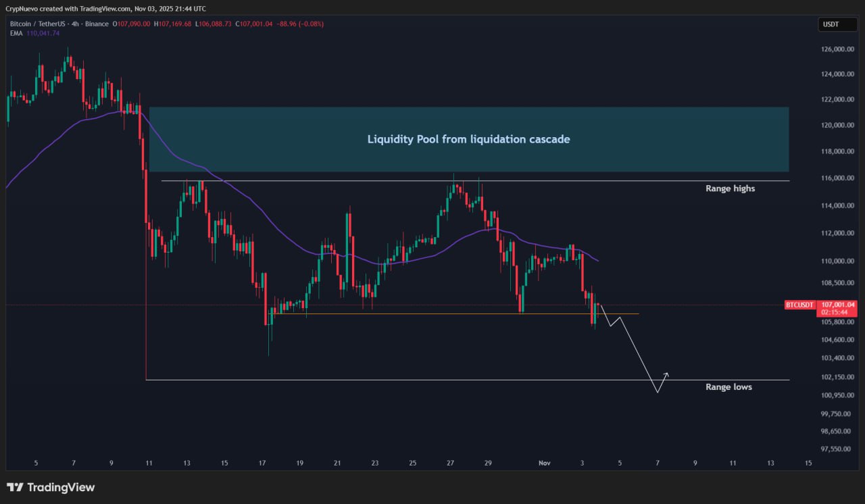Click the 17 date on the time axis
This screenshot has width=865, height=504.
(262, 463)
